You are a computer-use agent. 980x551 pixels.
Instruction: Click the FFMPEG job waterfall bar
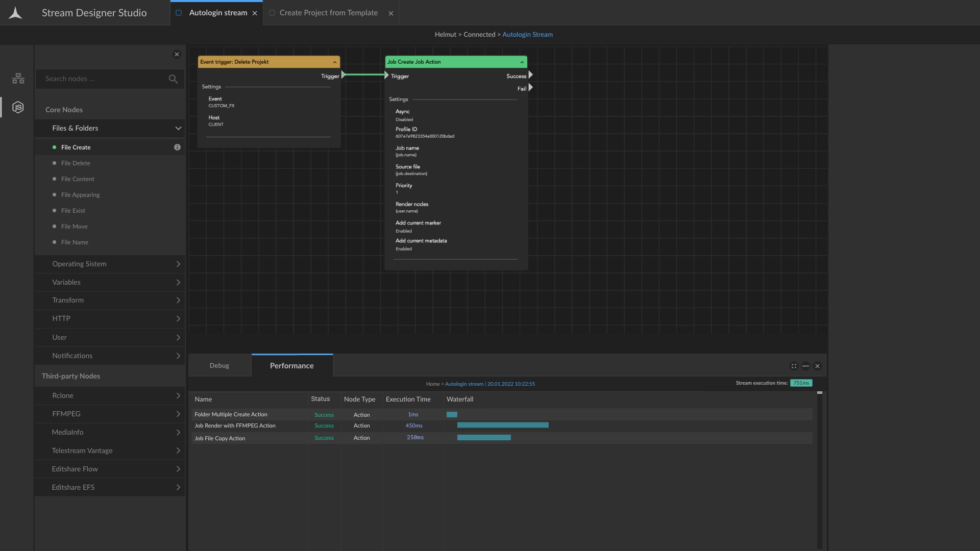[x=503, y=425]
